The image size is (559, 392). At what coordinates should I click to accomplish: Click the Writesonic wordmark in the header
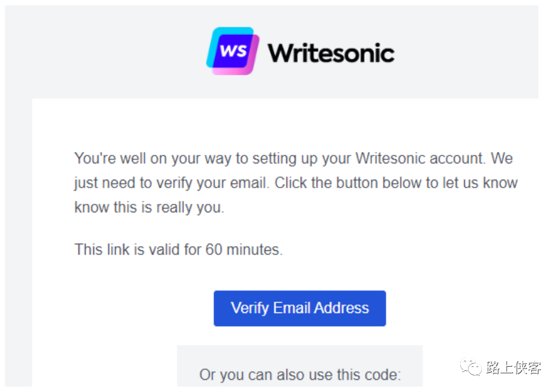pyautogui.click(x=331, y=52)
